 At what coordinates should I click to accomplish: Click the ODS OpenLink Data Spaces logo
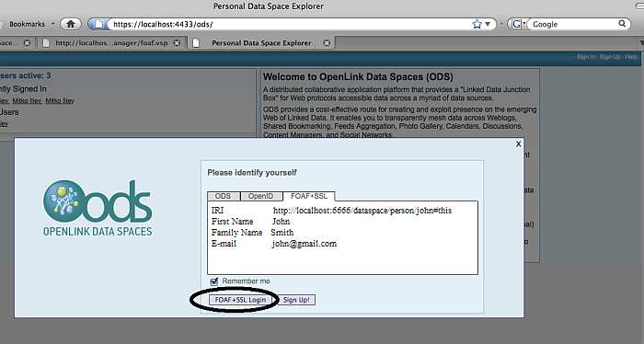(98, 208)
